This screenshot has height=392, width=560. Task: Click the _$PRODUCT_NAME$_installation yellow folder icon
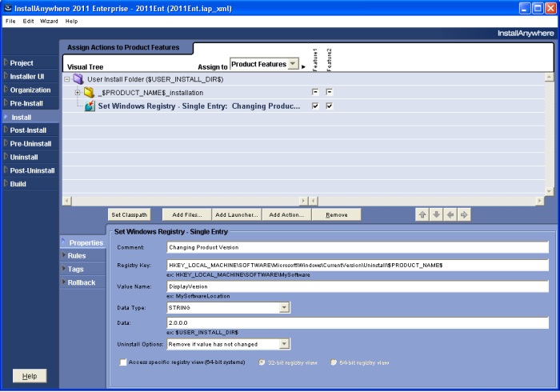[89, 93]
